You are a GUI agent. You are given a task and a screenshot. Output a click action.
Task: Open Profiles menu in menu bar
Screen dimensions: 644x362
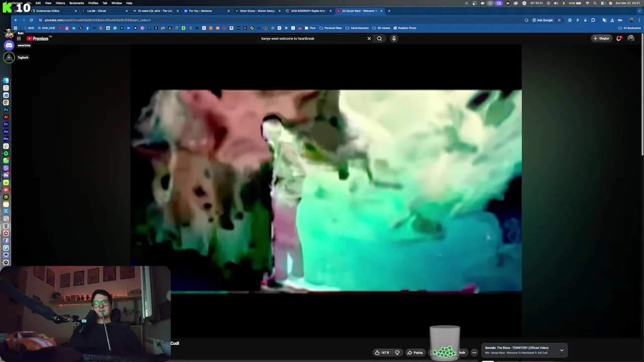[93, 3]
